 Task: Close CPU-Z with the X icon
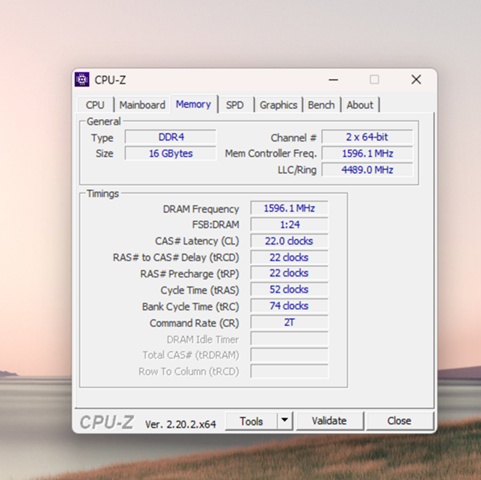416,80
